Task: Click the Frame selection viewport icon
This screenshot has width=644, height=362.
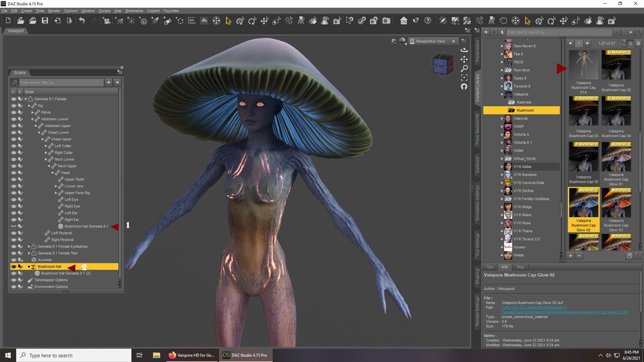Action: pyautogui.click(x=464, y=77)
